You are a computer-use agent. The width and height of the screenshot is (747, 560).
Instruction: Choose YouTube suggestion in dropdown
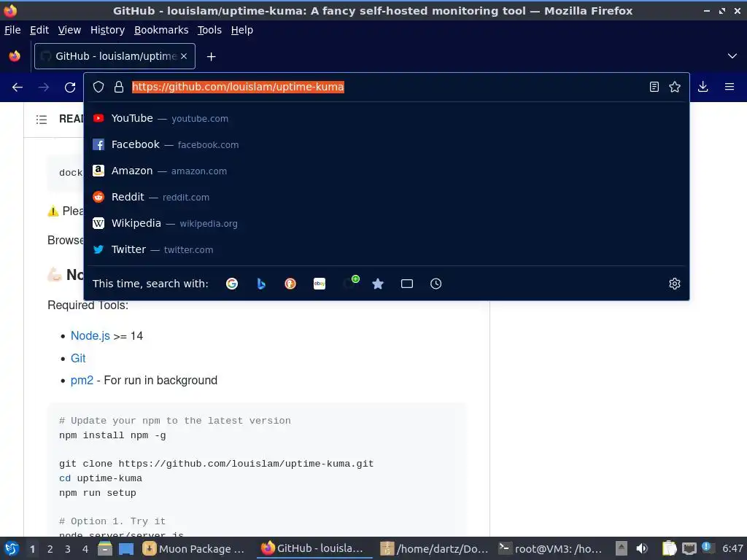coord(387,118)
